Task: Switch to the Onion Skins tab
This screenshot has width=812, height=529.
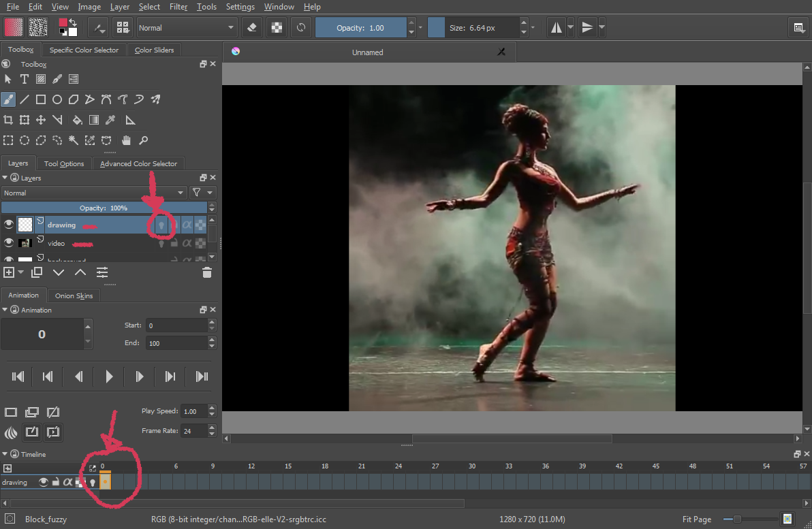Action: click(74, 295)
